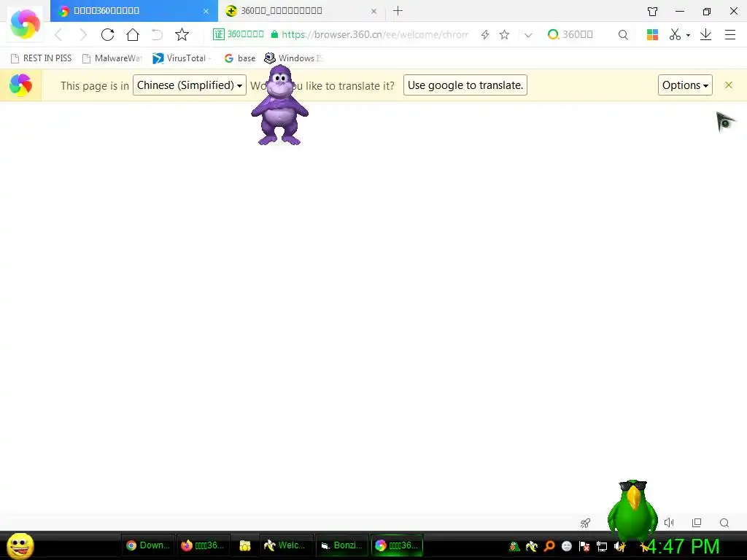This screenshot has height=560, width=747.
Task: Open Start via smiley face button
Action: pyautogui.click(x=20, y=545)
